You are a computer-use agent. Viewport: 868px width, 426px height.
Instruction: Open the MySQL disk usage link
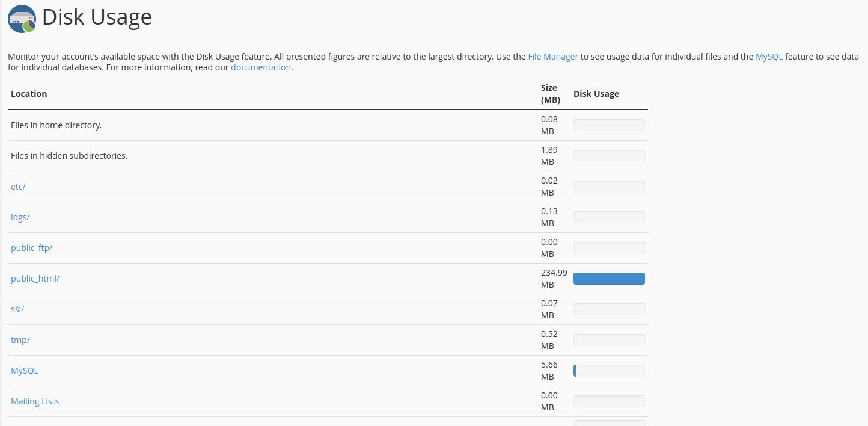pyautogui.click(x=24, y=370)
